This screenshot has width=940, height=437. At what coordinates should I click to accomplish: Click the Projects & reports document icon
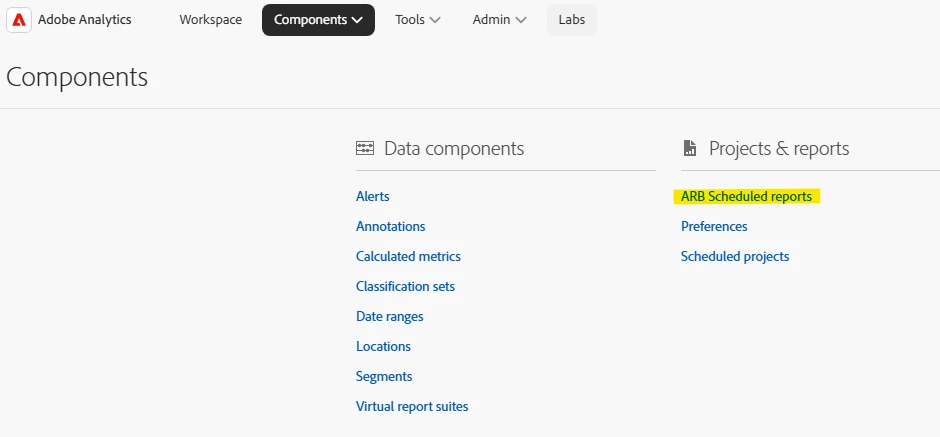[690, 149]
